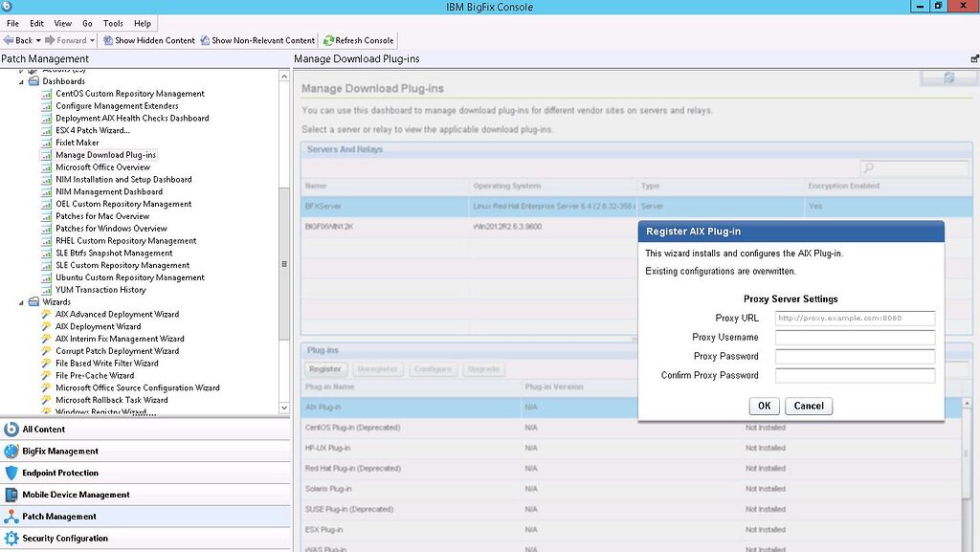
Task: Click OK in Register AIX Plug-in dialog
Action: click(764, 406)
